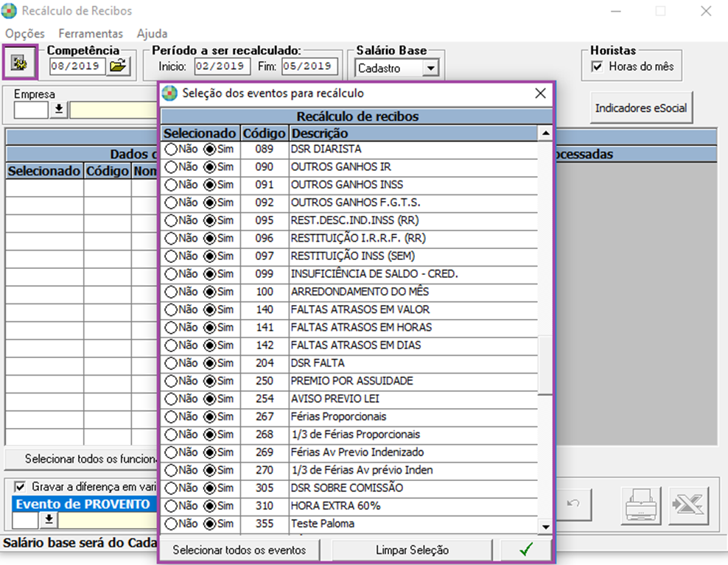Select Sim for event 090 OUTROS GANHOS IR
This screenshot has height=565, width=728.
[x=210, y=166]
